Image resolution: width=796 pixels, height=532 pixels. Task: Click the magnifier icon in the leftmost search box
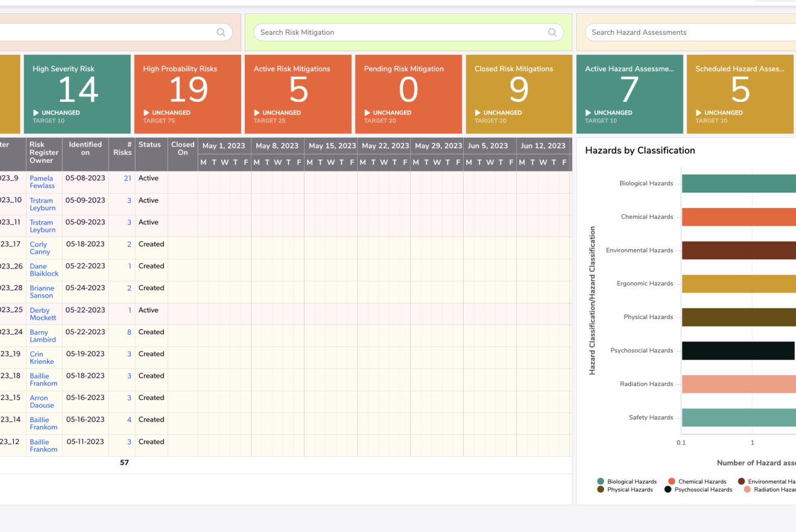point(221,33)
